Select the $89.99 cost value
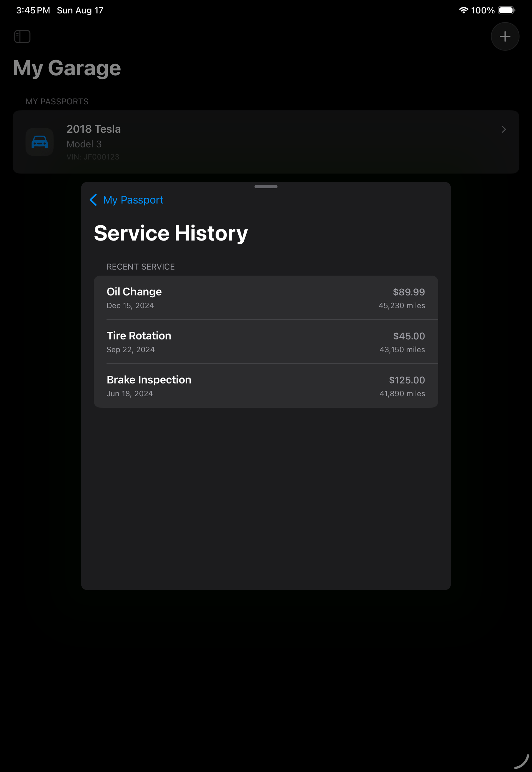 tap(409, 292)
